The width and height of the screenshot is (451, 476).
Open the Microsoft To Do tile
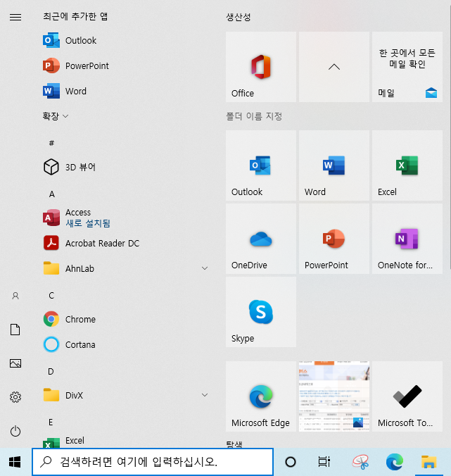click(407, 396)
